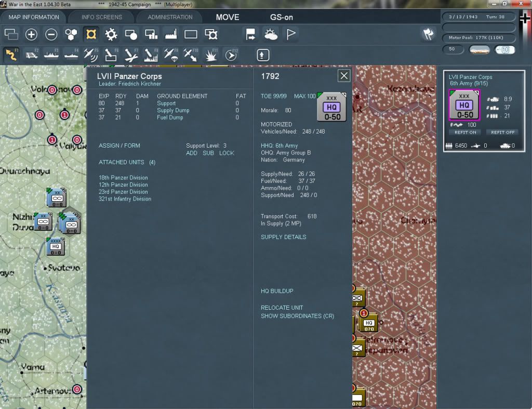This screenshot has width=532, height=409.
Task: Click the Supply Dump ground element
Action: pyautogui.click(x=173, y=110)
